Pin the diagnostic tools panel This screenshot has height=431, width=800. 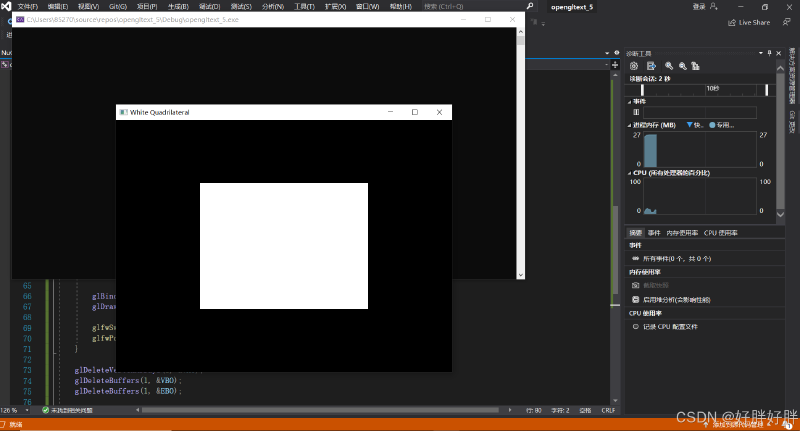[x=769, y=53]
